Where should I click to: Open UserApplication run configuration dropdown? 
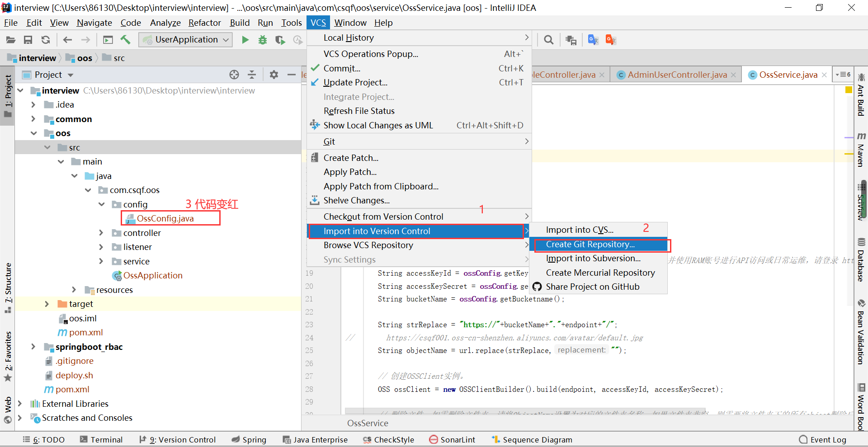point(186,40)
